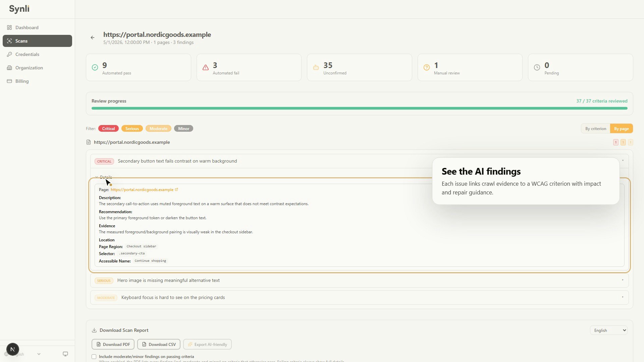Viewport: 644px width, 362px height.
Task: Open the Billing page
Action: tap(37, 81)
